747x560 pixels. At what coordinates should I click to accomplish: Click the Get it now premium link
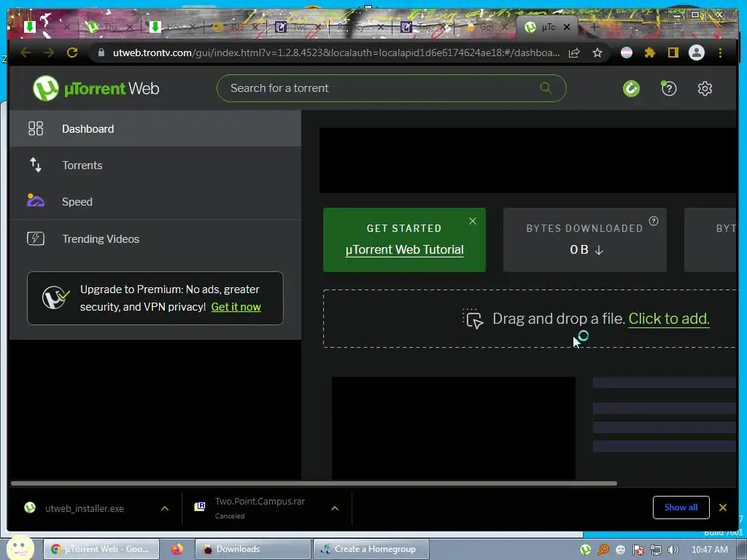click(x=236, y=307)
